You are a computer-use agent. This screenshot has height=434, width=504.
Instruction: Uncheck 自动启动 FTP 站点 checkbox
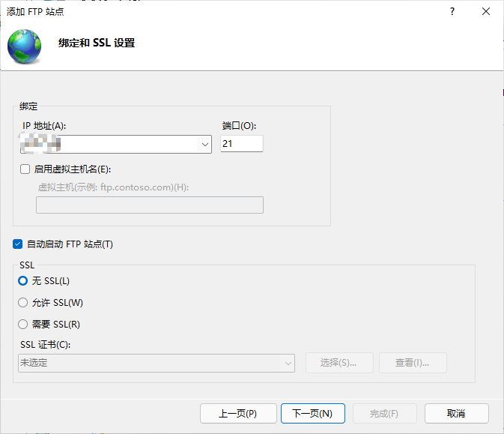18,244
